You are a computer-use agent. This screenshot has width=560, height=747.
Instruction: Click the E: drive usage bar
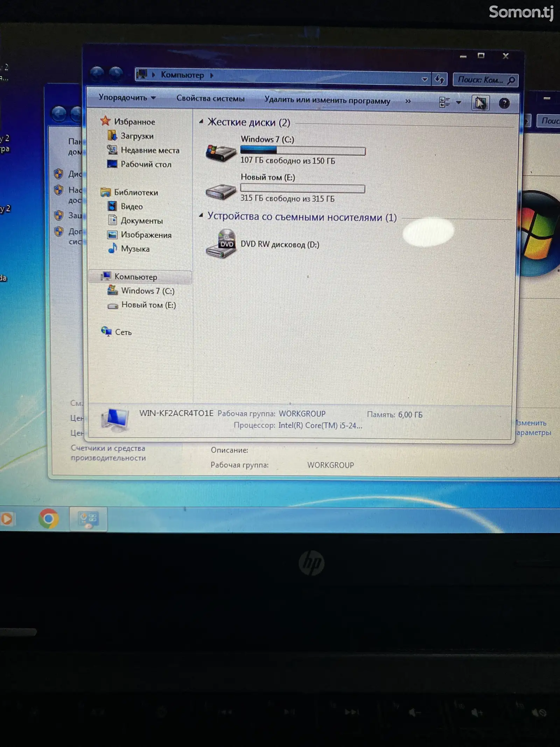click(303, 189)
